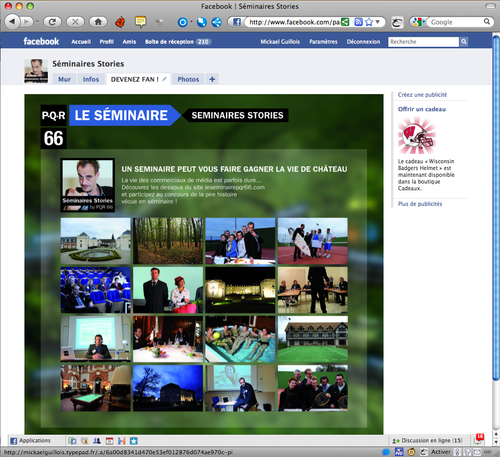Go to the browser home page icon

(98, 22)
